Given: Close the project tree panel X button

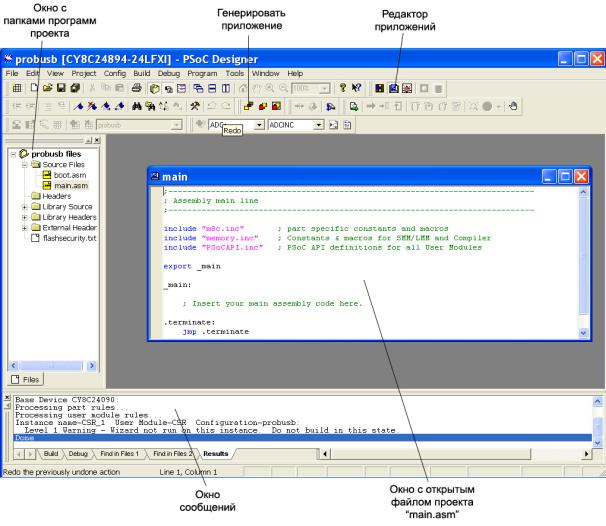Looking at the screenshot, I should 97,140.
